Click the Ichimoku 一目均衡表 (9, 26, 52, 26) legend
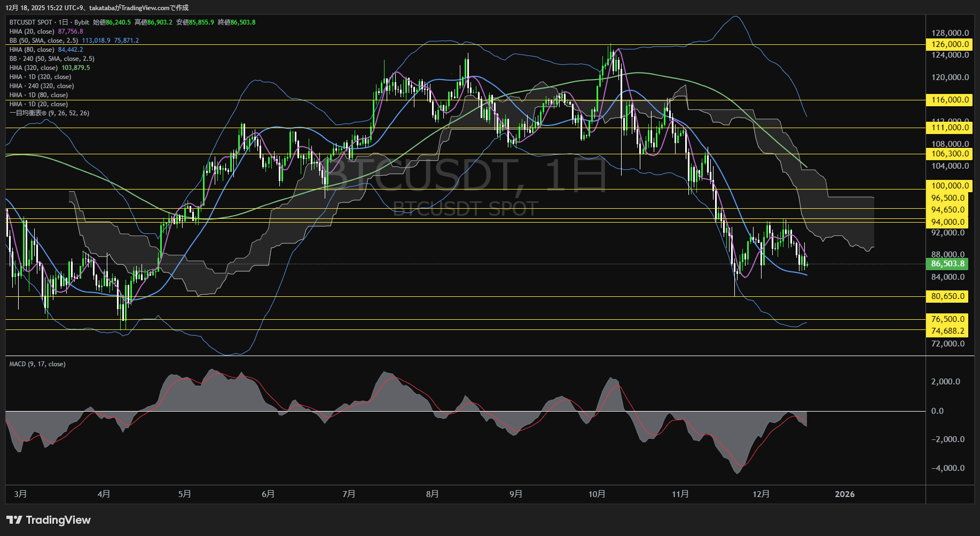Image resolution: width=980 pixels, height=536 pixels. click(x=49, y=113)
